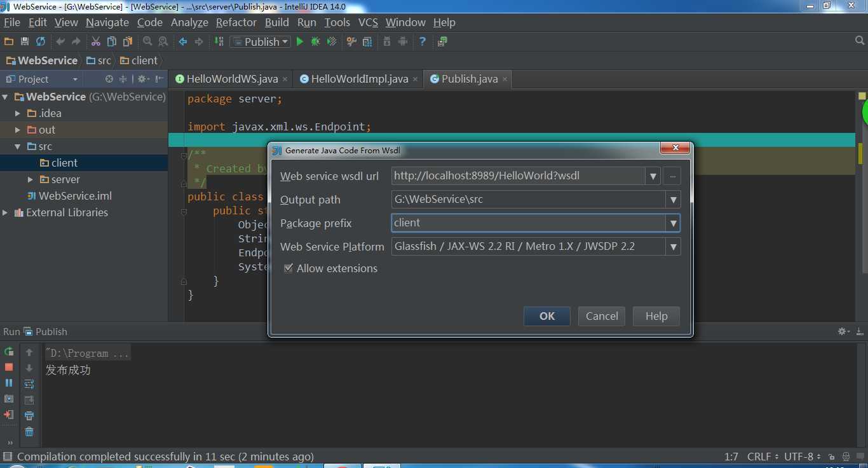
Task: Click the Replace toolbar icon
Action: point(163,41)
